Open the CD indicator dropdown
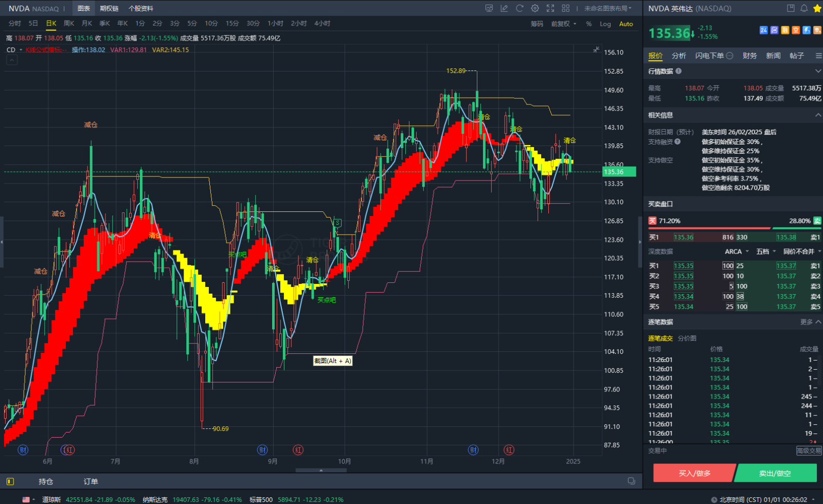 coord(14,50)
